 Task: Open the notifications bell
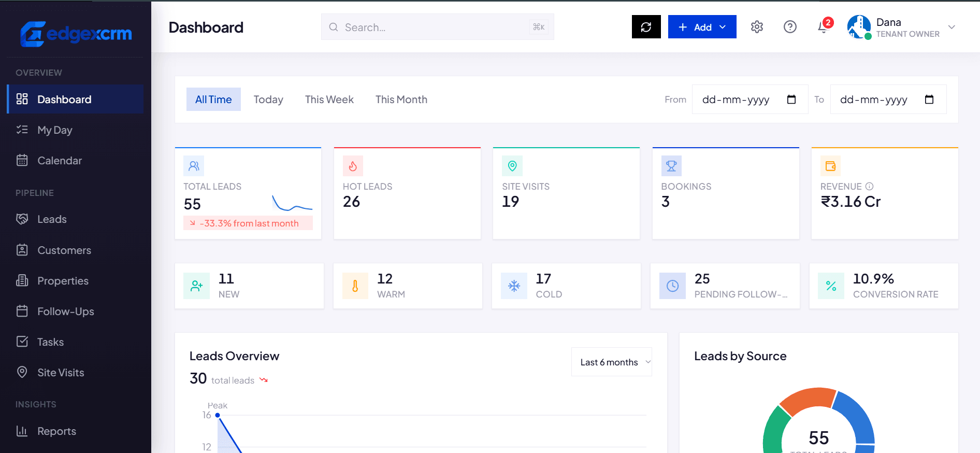pos(823,27)
